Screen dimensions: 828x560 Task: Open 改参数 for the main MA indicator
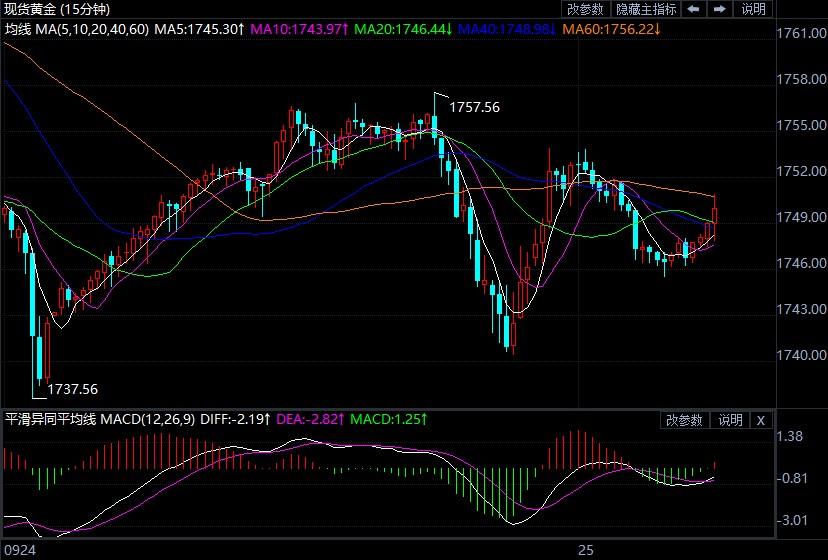585,9
